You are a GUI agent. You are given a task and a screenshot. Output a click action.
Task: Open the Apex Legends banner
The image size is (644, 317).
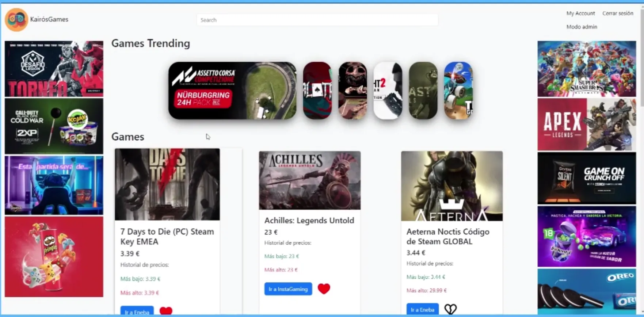586,125
